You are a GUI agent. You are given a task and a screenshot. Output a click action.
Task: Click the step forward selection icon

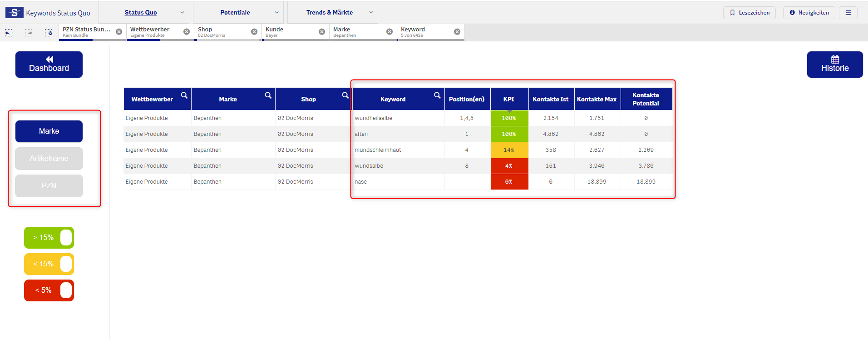pyautogui.click(x=29, y=33)
